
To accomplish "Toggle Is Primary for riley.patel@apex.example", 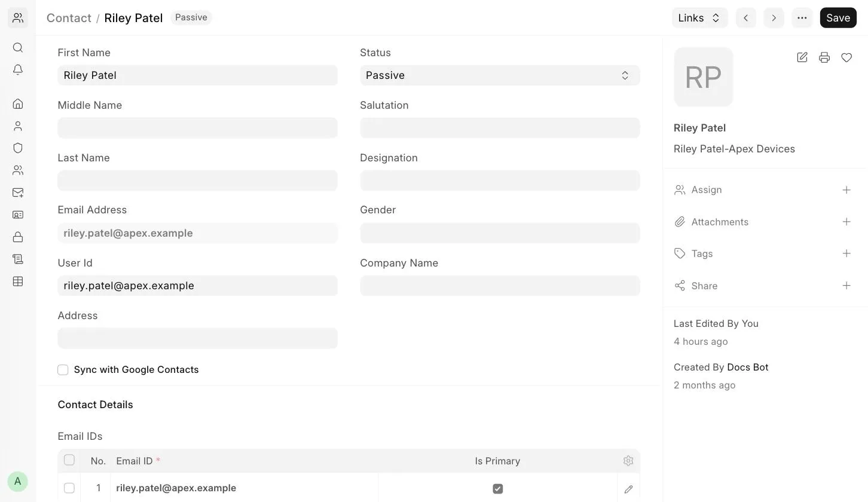I will pyautogui.click(x=497, y=489).
